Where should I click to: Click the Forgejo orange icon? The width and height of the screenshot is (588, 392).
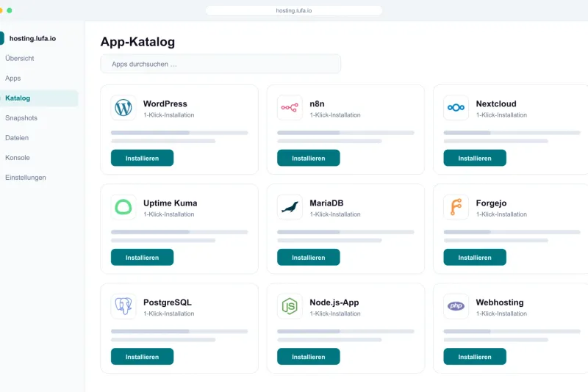pyautogui.click(x=456, y=207)
